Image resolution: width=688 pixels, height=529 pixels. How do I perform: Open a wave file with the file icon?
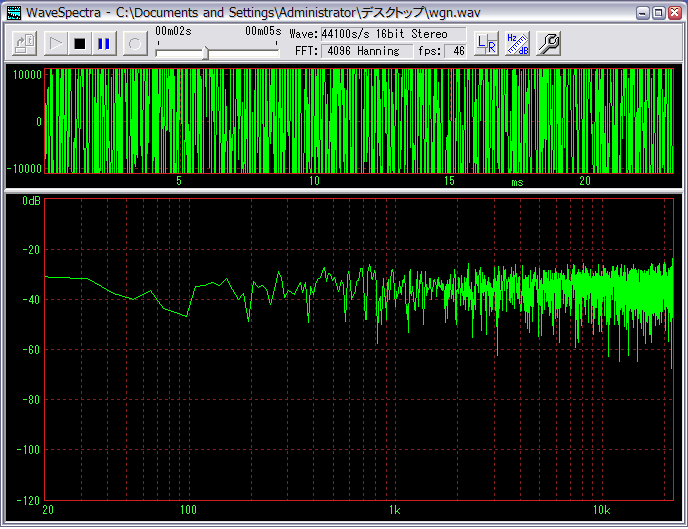coord(24,43)
